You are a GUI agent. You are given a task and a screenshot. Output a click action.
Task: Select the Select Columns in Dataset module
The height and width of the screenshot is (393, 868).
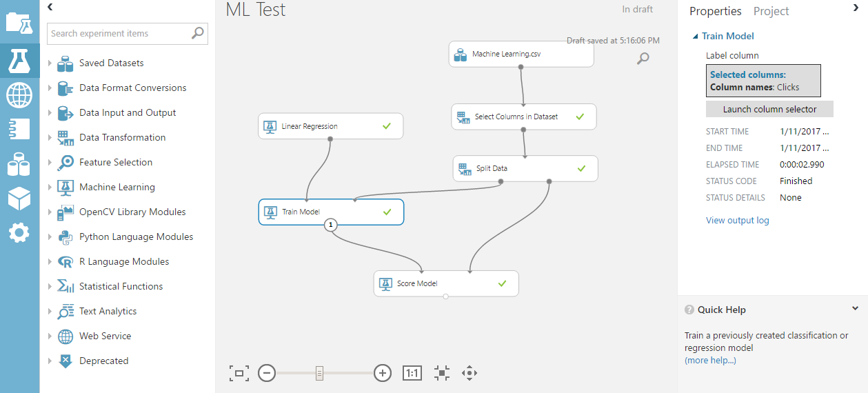click(x=524, y=117)
